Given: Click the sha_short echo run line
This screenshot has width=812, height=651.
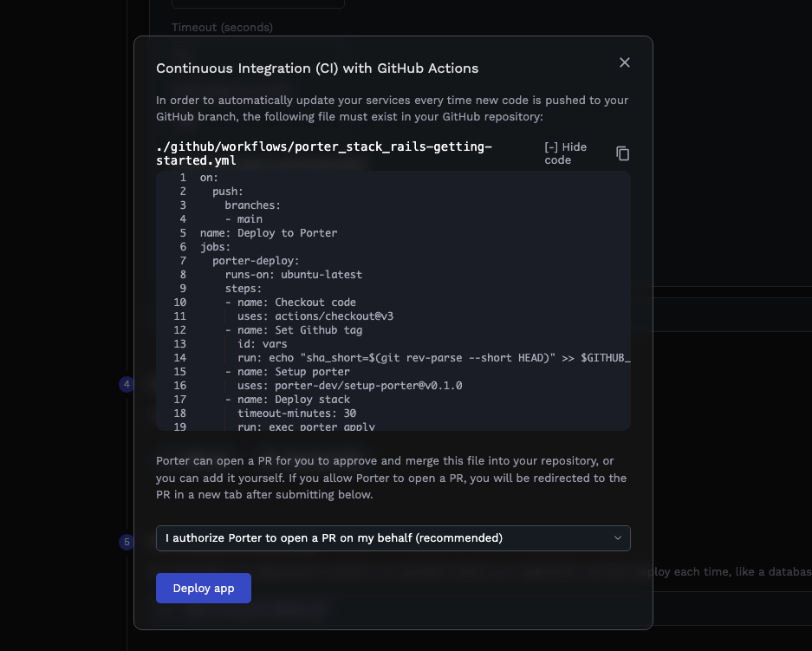Looking at the screenshot, I should (433, 358).
